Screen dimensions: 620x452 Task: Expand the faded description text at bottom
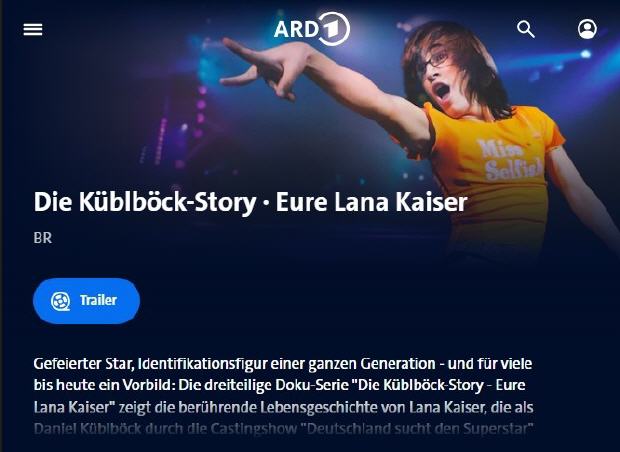click(284, 429)
